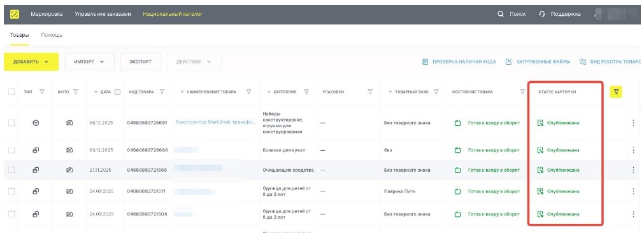Expand the Импорт dropdown

(x=90, y=62)
